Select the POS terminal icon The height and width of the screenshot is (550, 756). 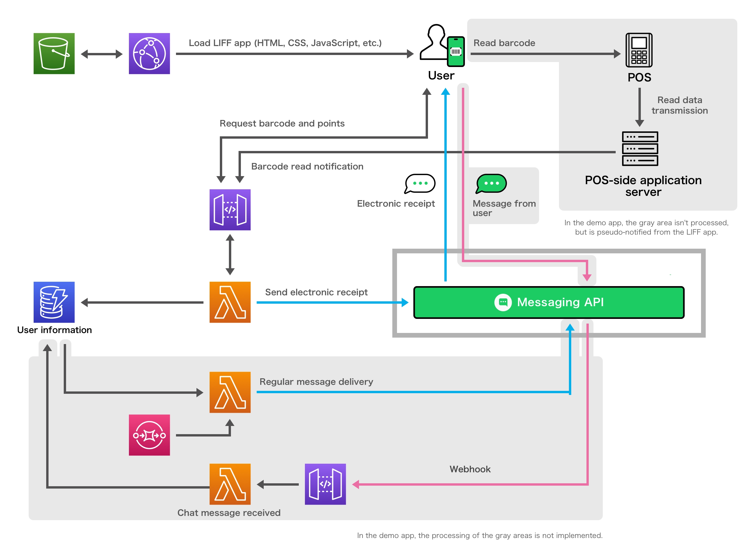(639, 50)
